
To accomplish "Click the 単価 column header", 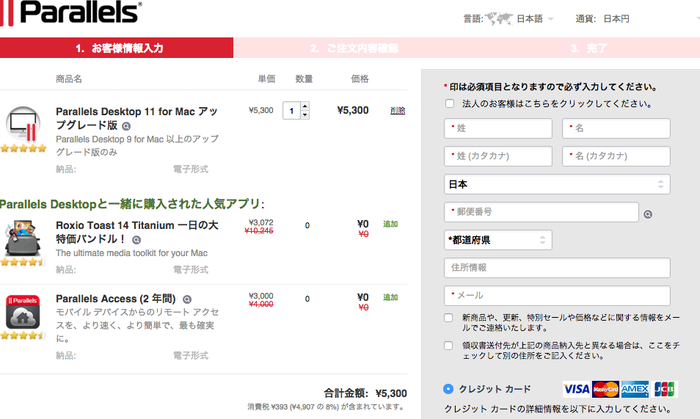I will 267,79.
